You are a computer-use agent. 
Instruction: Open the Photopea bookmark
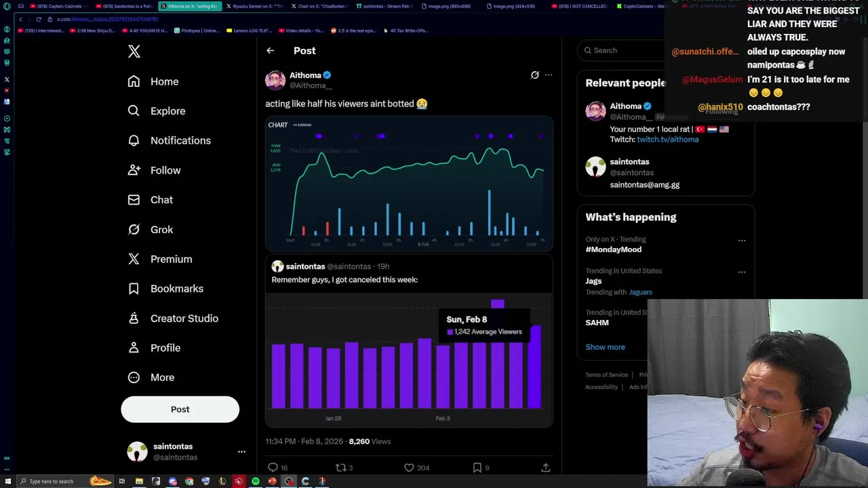(197, 30)
